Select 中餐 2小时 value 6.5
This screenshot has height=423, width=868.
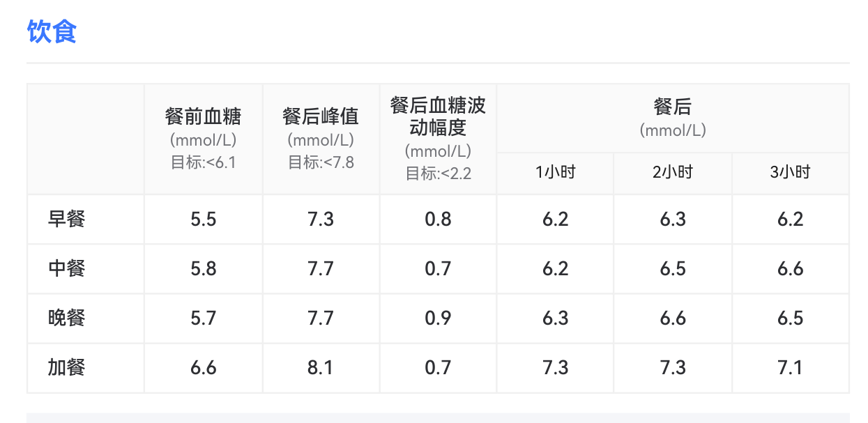673,269
